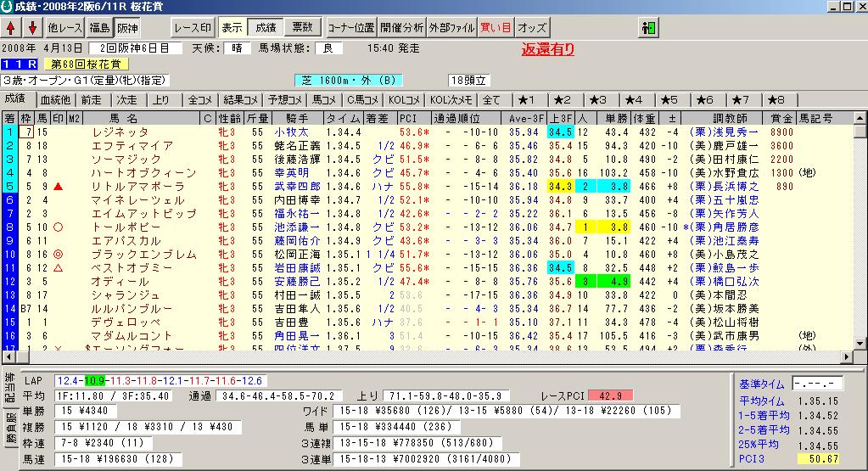This screenshot has height=471, width=868.
Task: Click the 返還有り link
Action: click(x=547, y=49)
